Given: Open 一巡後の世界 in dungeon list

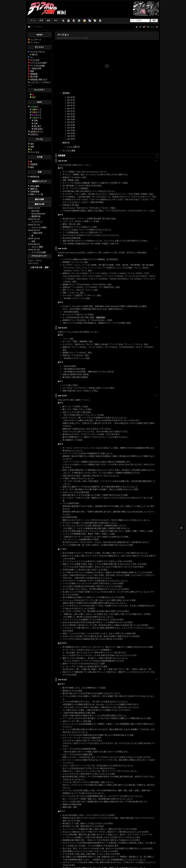Looking at the screenshot, I should point(35,68).
